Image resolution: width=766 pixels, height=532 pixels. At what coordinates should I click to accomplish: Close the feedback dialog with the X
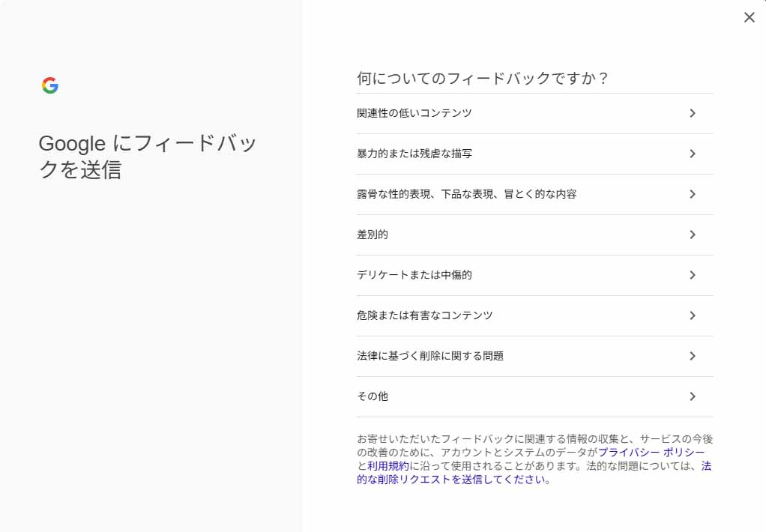(749, 17)
